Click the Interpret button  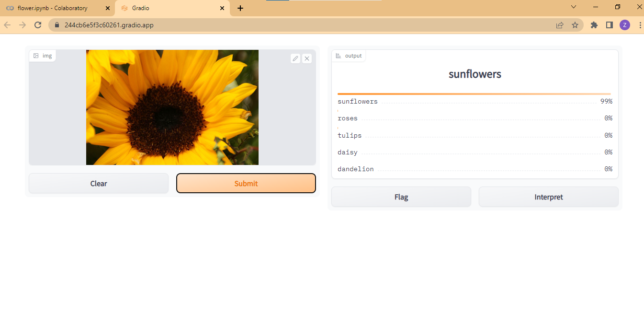click(x=548, y=197)
